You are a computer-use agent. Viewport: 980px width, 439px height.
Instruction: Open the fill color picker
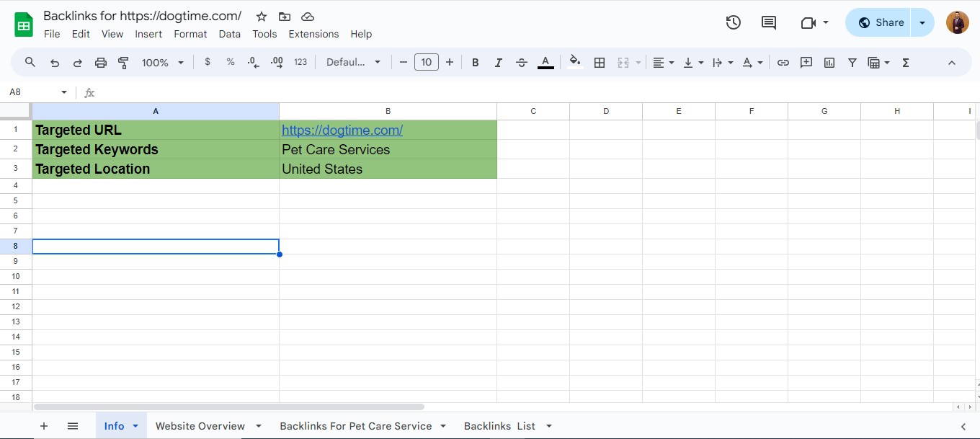(574, 62)
